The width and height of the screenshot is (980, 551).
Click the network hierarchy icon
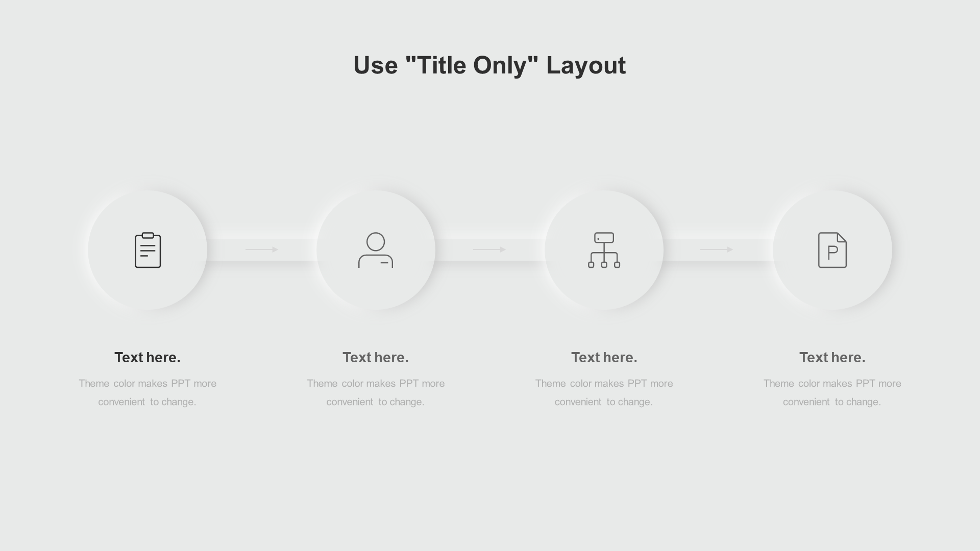pyautogui.click(x=604, y=249)
